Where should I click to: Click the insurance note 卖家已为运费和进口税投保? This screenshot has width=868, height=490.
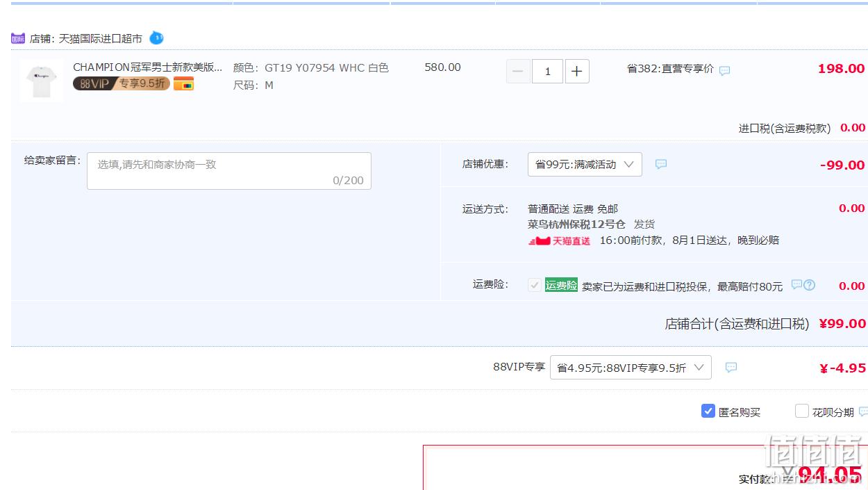point(646,286)
